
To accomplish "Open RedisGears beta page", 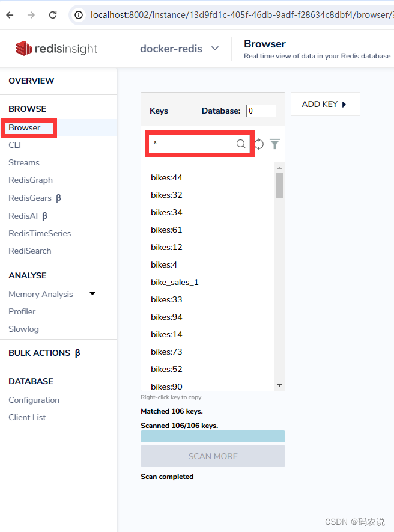I will 35,198.
